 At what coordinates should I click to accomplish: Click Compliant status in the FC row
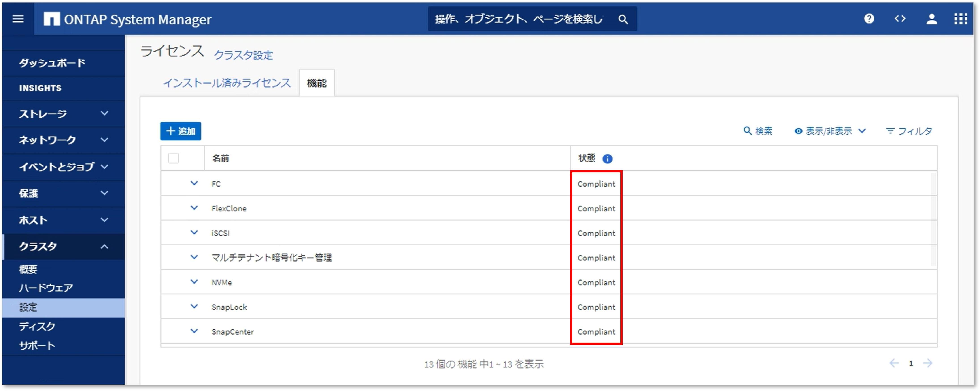596,184
